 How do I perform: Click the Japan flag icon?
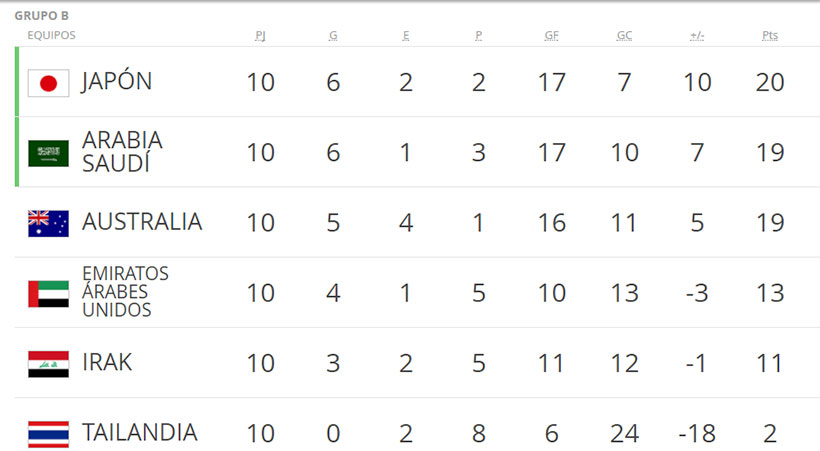48,83
